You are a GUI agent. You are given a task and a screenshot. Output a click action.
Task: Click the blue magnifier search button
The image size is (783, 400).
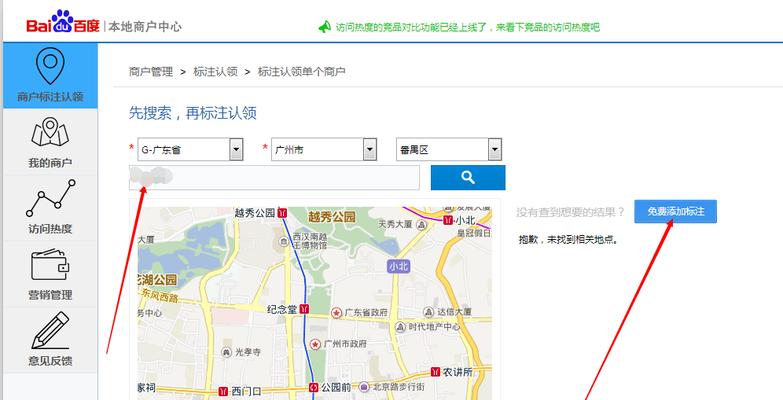[x=468, y=177]
